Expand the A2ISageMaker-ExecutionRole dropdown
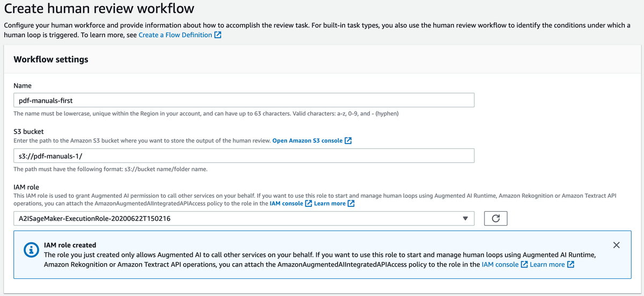Viewport: 644px width, 296px height. tap(244, 219)
